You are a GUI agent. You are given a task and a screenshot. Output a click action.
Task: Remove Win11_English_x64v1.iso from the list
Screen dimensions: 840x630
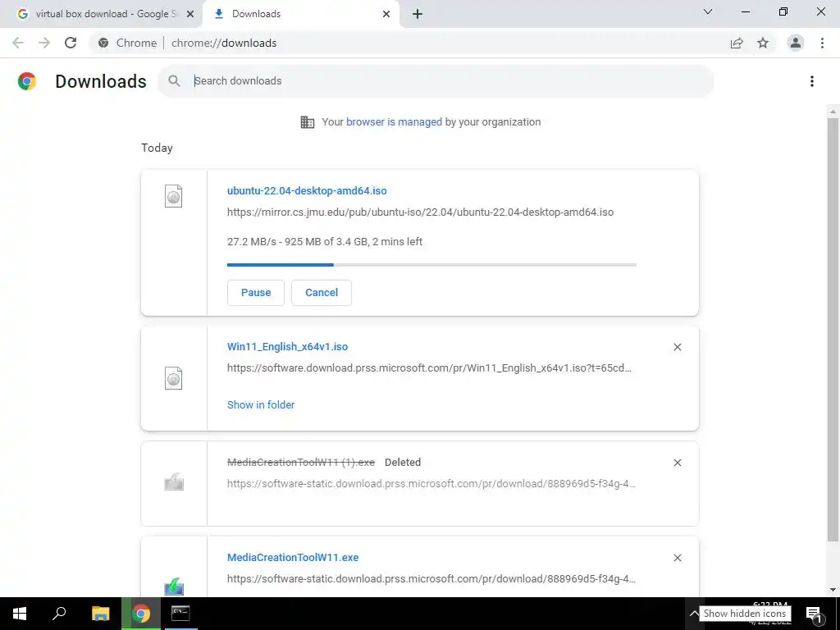pos(677,347)
